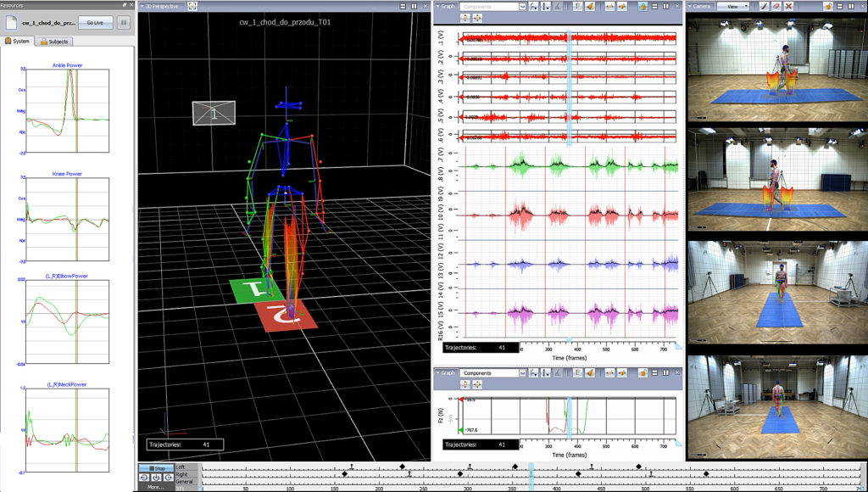Click the four-way arrows icon in the Fz Graph toolbar
Image resolution: width=868 pixels, height=492 pixels.
(x=476, y=384)
